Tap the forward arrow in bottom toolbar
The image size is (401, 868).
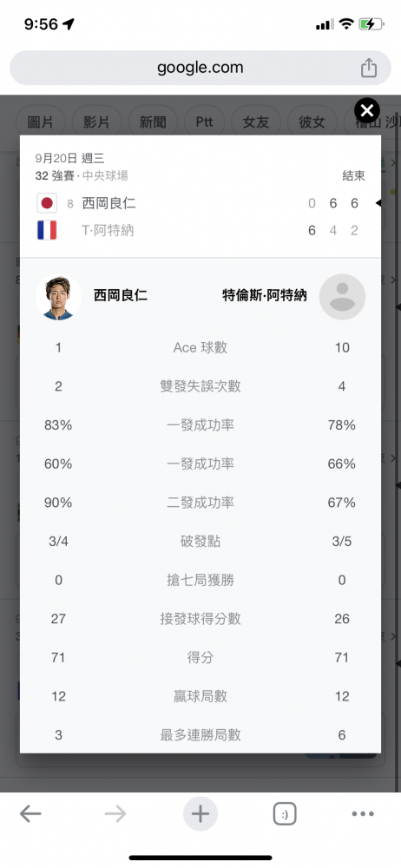coord(115,814)
